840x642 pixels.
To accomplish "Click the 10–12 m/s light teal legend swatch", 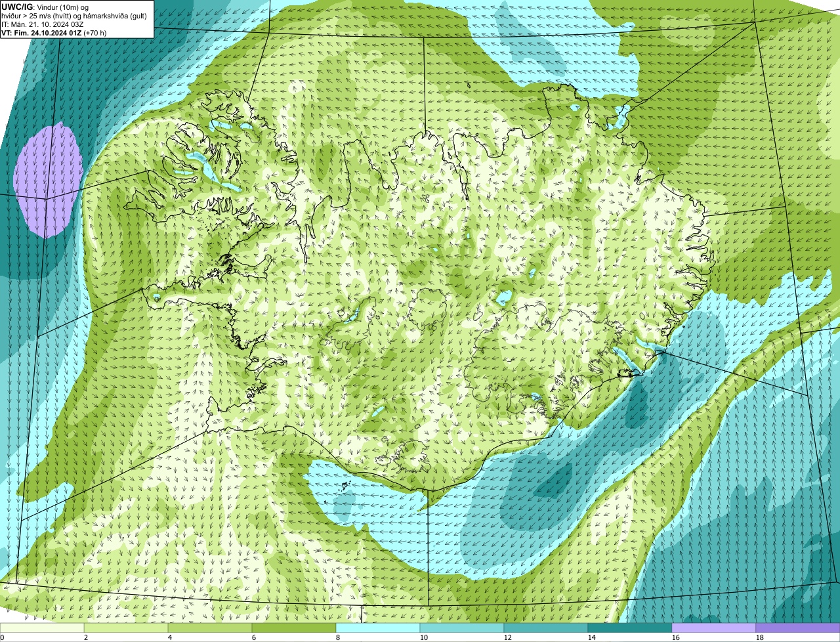I will pyautogui.click(x=462, y=628).
